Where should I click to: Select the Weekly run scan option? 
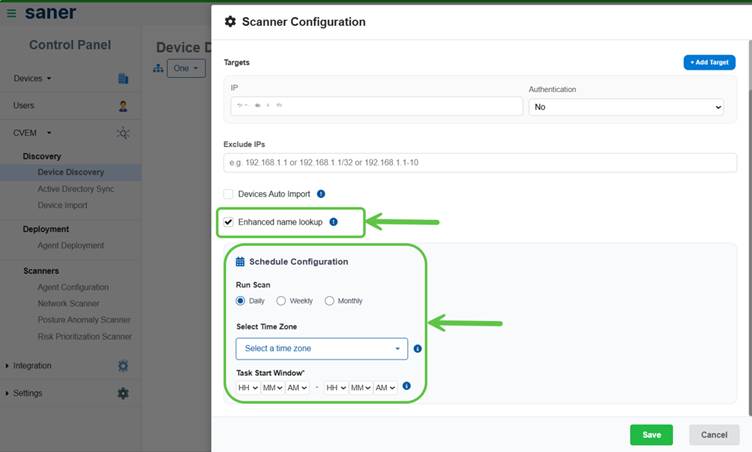[281, 301]
